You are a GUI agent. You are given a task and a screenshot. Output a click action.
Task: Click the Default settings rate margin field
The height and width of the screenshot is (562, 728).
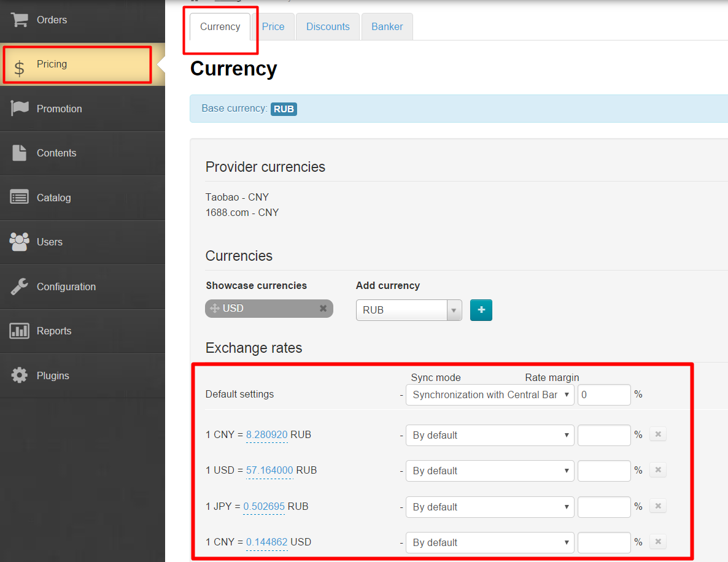click(x=604, y=395)
